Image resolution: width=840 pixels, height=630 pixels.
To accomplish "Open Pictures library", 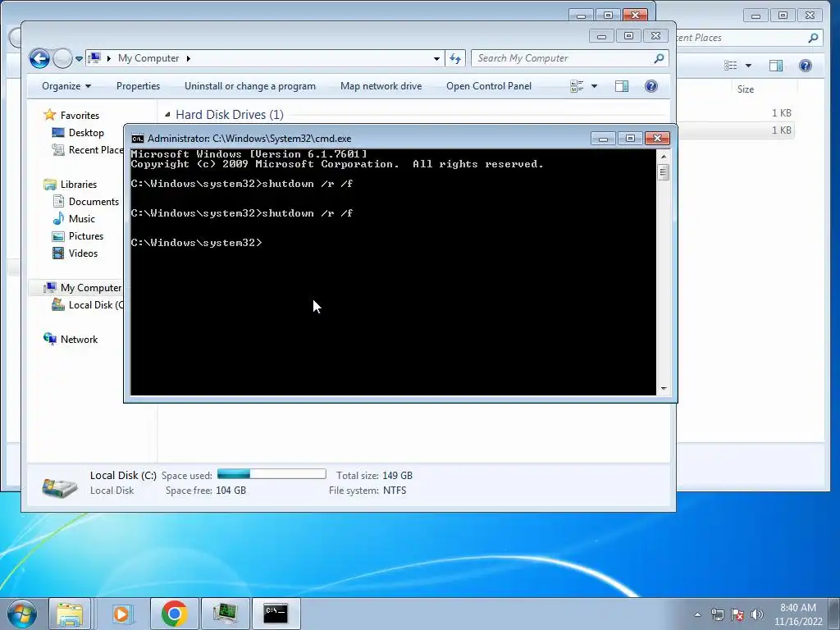I will [78, 236].
